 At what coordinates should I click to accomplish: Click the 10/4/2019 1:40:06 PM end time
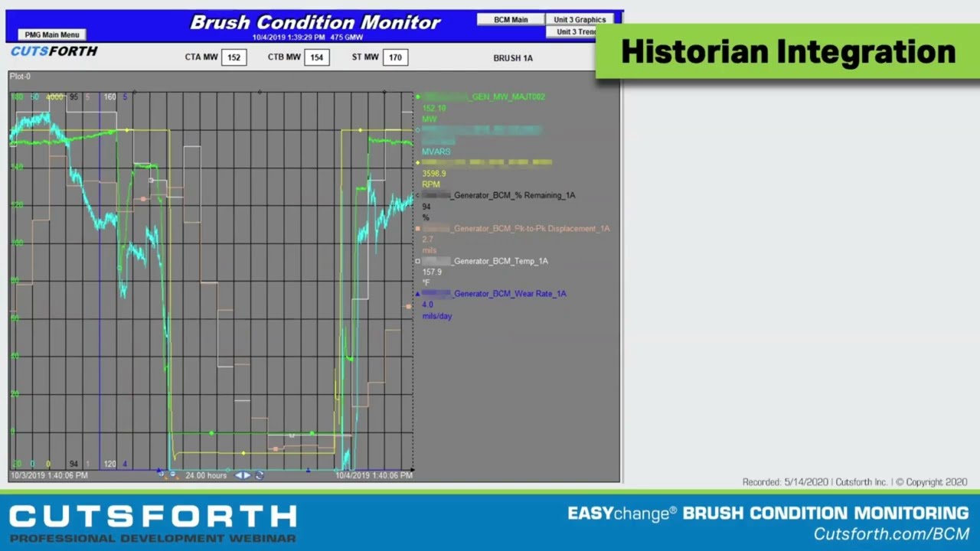[x=374, y=475]
